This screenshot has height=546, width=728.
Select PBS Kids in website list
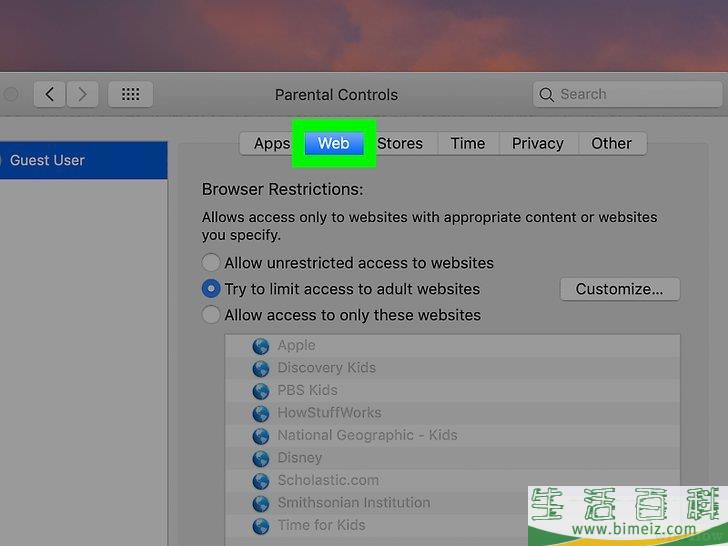point(307,390)
